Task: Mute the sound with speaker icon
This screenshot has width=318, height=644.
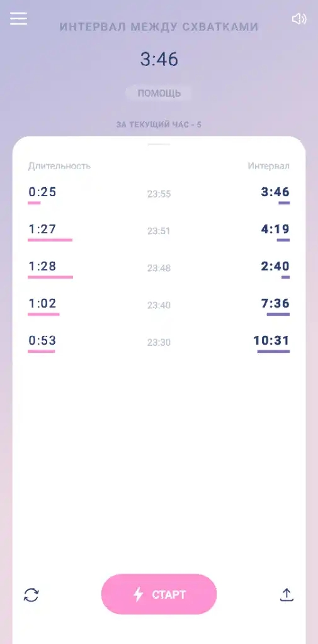Action: click(x=299, y=19)
